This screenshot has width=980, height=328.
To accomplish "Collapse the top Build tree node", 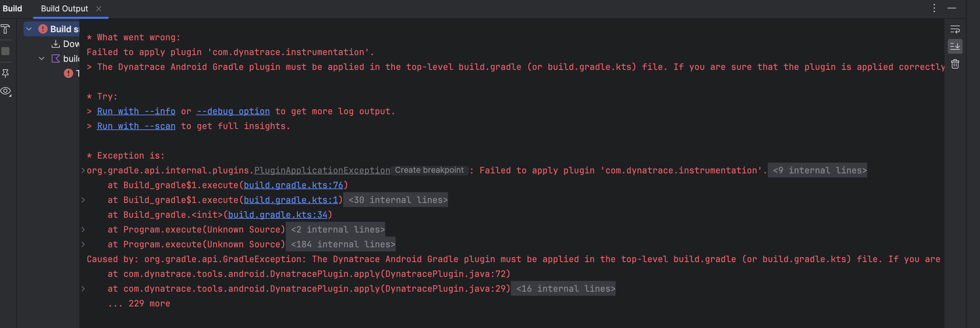I will pyautogui.click(x=29, y=29).
